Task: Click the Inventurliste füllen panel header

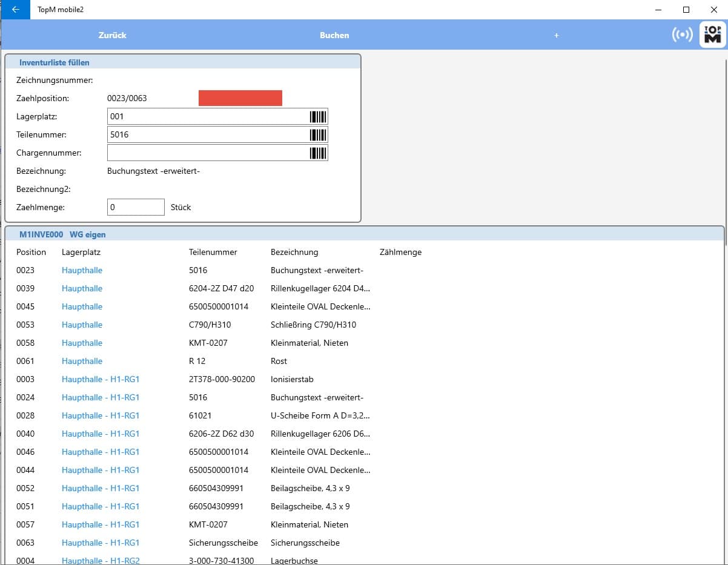Action: click(x=55, y=62)
